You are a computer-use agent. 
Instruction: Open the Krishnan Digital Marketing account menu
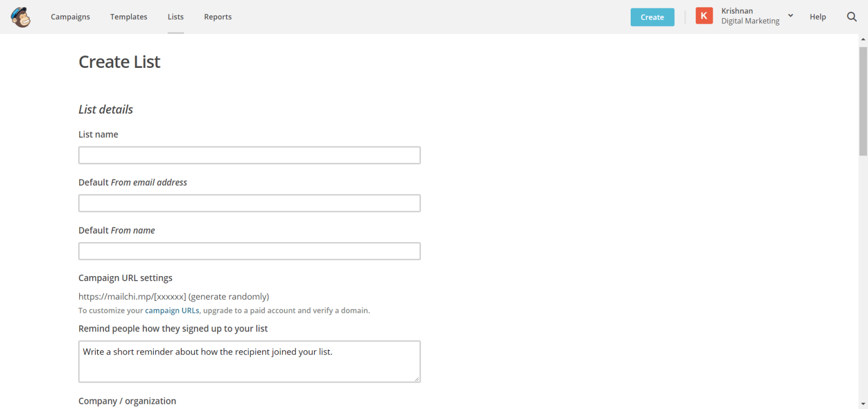[750, 16]
